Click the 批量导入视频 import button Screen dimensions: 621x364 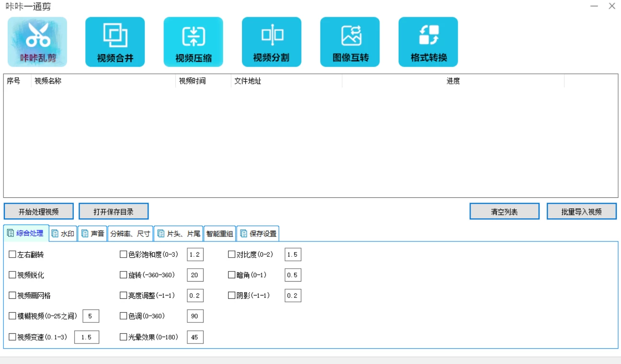click(x=581, y=211)
